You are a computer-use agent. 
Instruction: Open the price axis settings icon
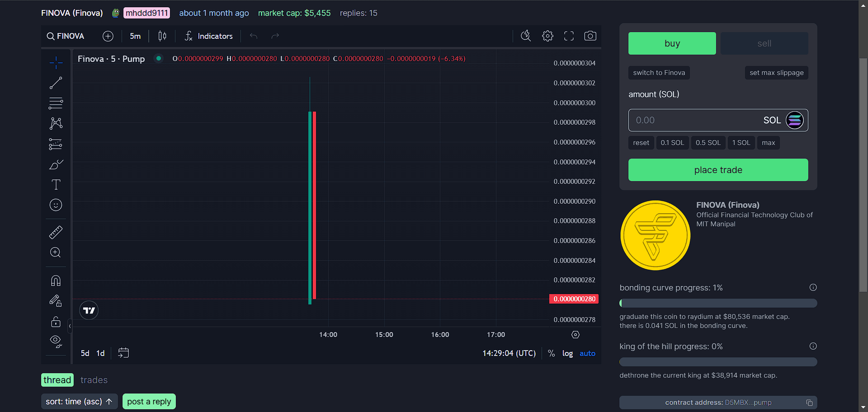576,335
